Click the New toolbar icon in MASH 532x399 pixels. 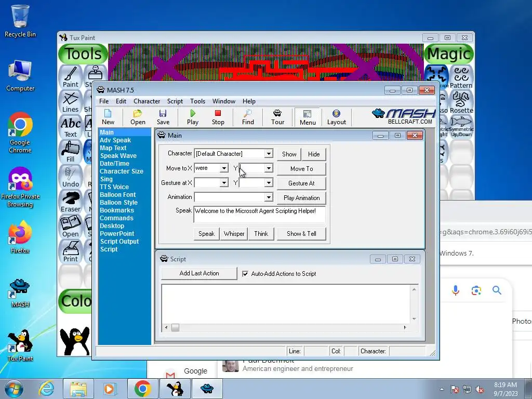(x=108, y=117)
